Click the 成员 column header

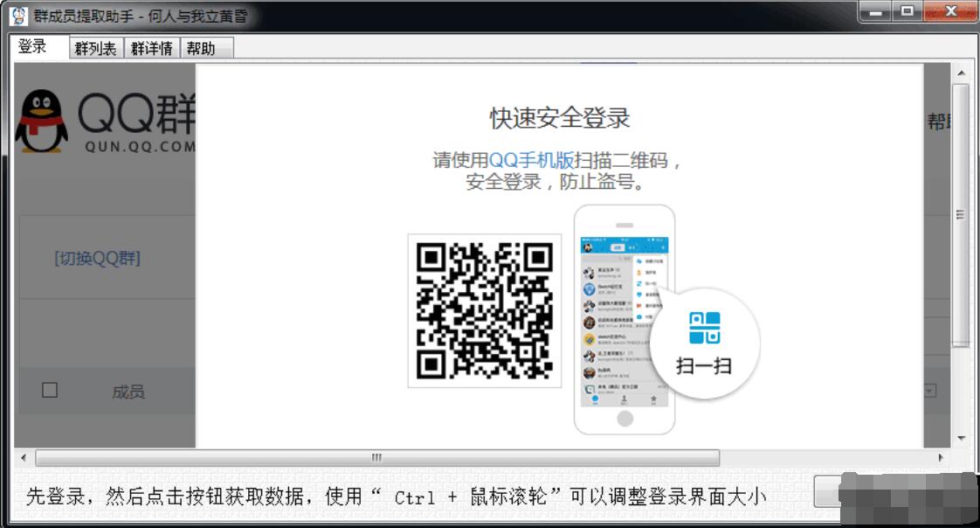point(128,392)
